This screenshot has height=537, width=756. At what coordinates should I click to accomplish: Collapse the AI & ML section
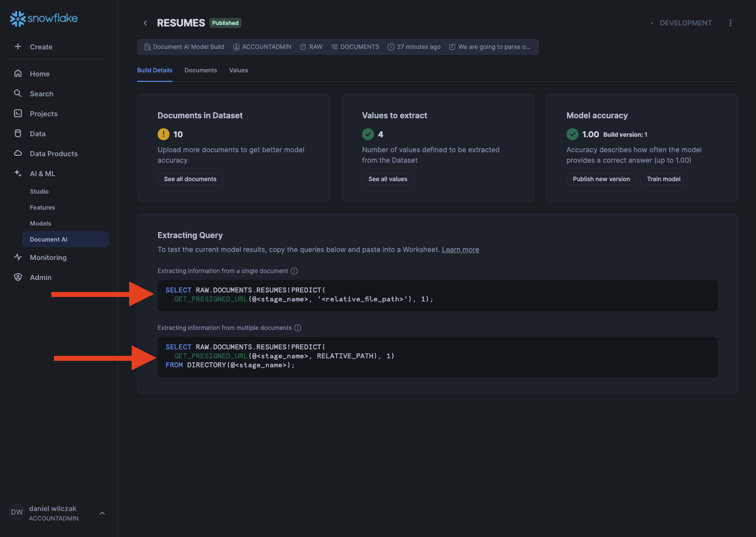pyautogui.click(x=42, y=174)
